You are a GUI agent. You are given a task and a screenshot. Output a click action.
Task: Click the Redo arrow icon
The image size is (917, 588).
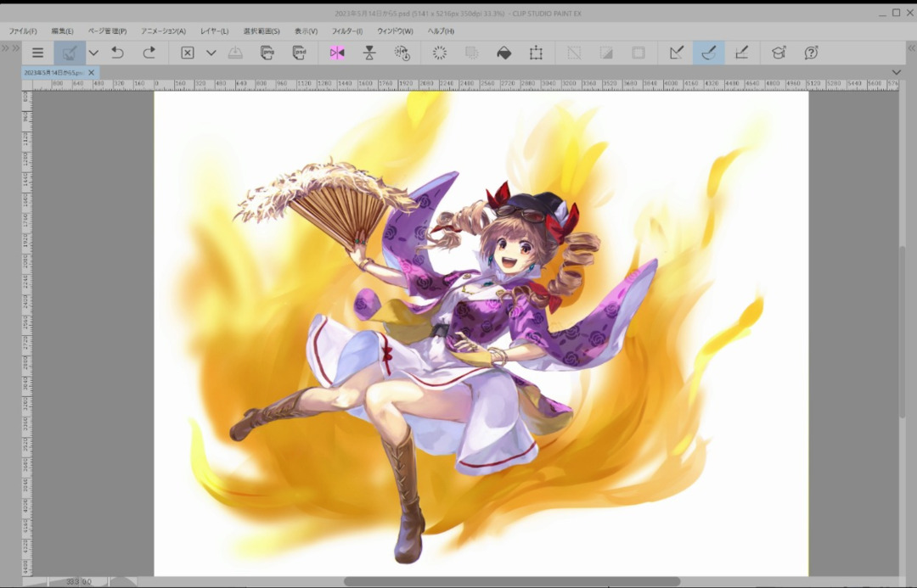tap(149, 53)
